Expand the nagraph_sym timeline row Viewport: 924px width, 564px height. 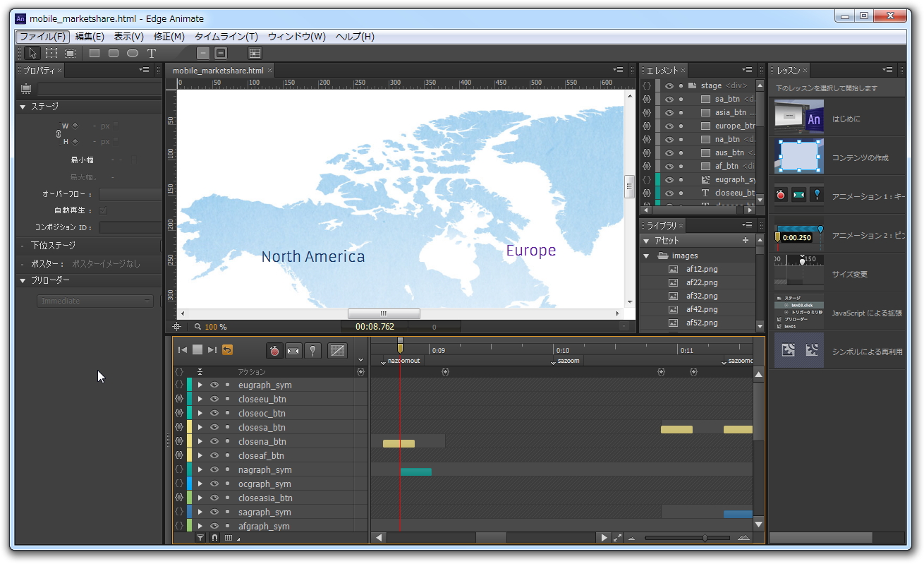click(200, 469)
